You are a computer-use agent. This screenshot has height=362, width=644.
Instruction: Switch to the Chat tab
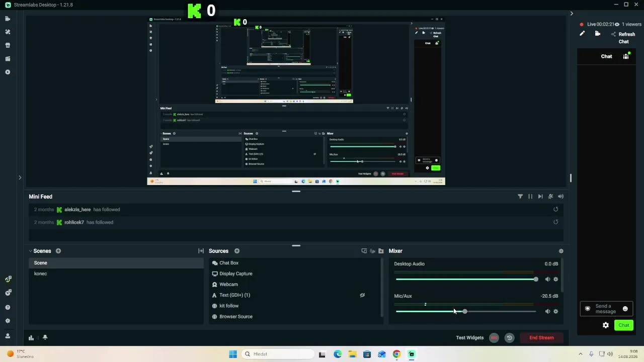607,56
